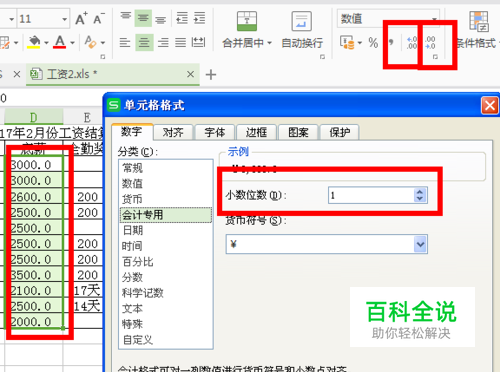Apply distributed alignment
This screenshot has width=500, height=372.
[199, 43]
